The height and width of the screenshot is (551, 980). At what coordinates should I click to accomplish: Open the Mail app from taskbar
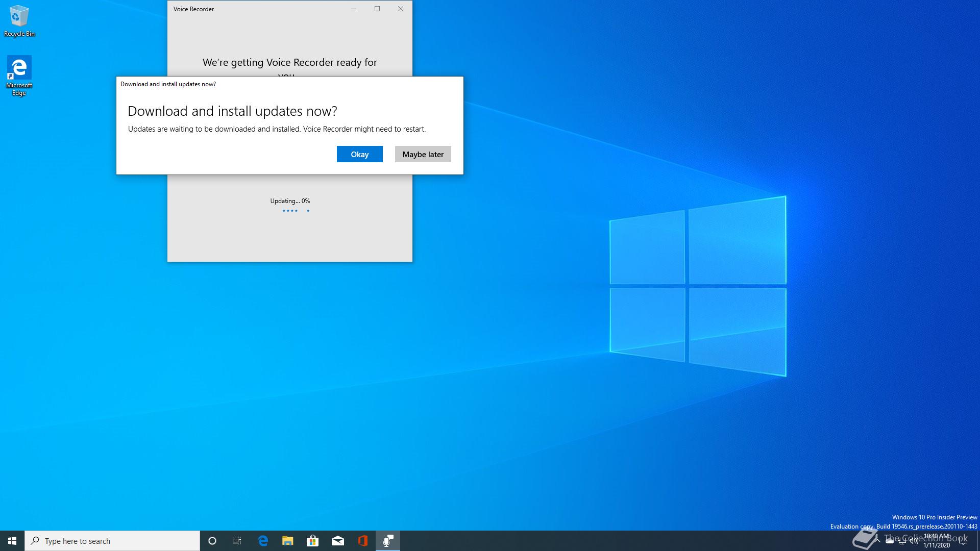coord(338,541)
